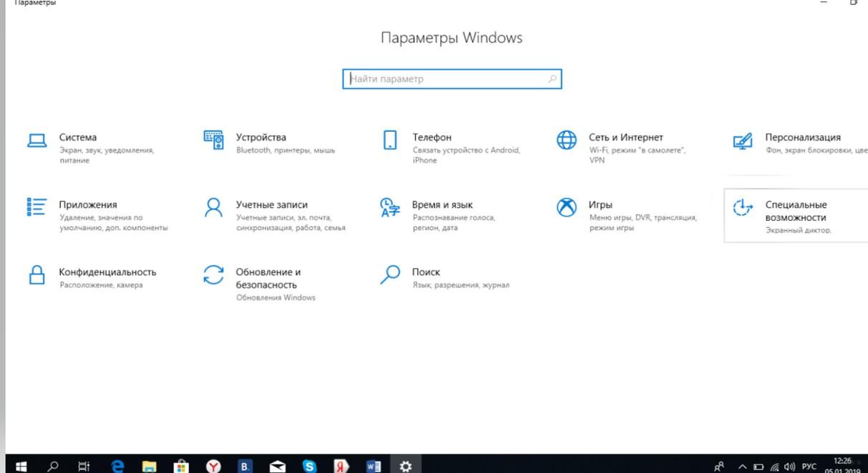The height and width of the screenshot is (473, 868).
Task: Open the Mail app on the taskbar
Action: click(x=277, y=466)
